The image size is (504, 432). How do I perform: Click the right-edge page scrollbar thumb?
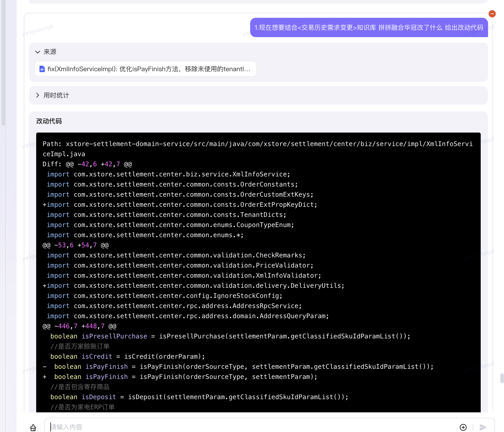click(502, 378)
